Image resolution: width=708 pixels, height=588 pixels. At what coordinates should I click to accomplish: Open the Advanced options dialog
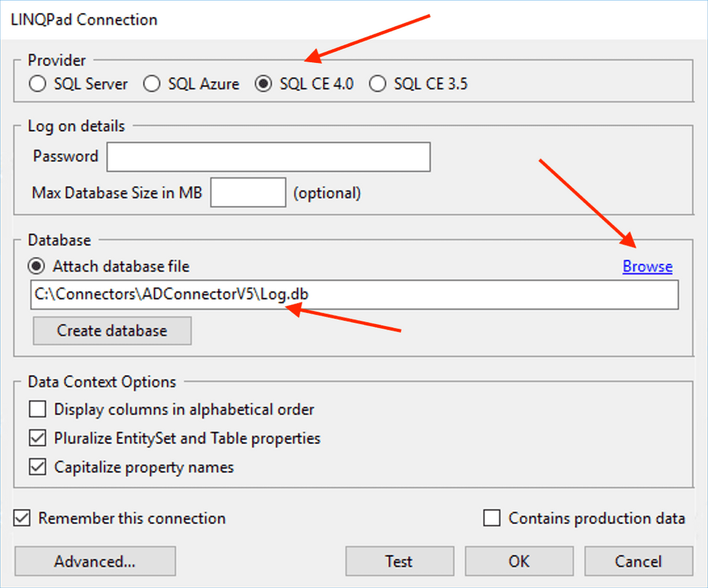coord(94,561)
